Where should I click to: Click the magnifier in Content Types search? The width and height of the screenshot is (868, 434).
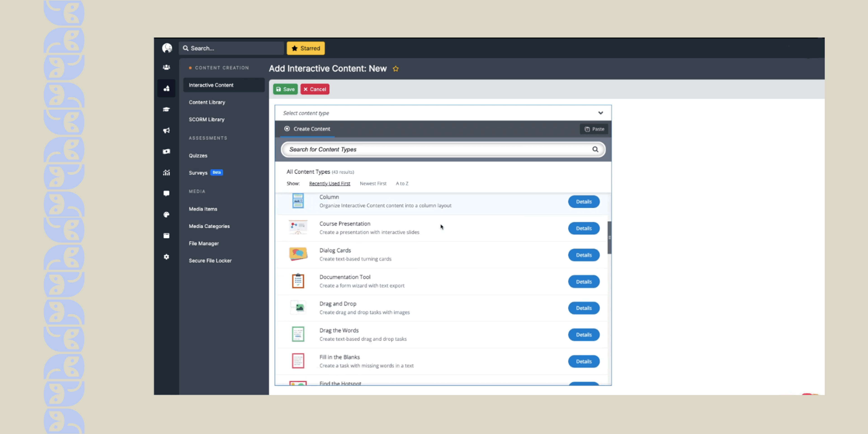click(595, 149)
